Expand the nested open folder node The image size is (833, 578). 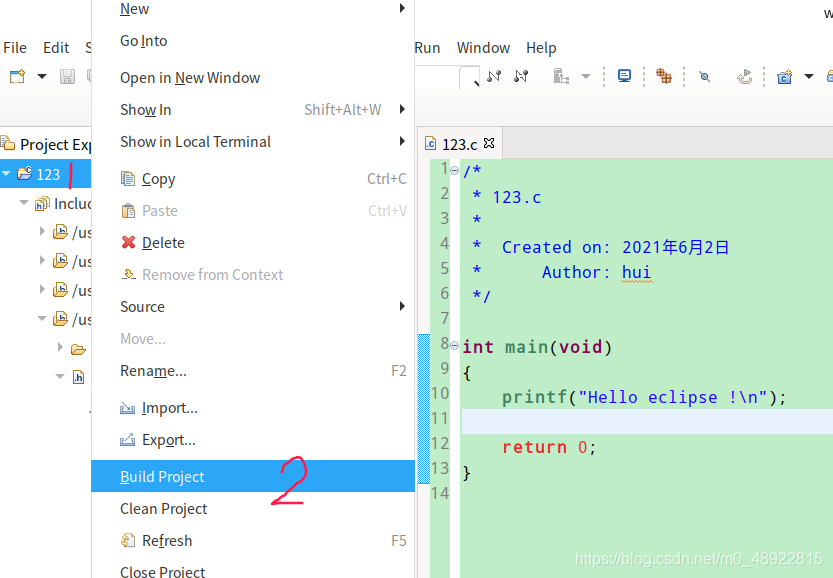click(x=60, y=347)
